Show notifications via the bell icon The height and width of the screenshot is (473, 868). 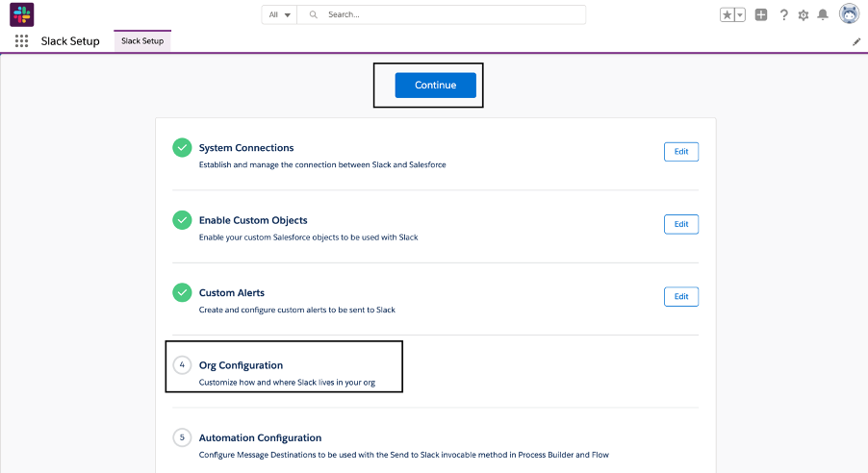coord(823,15)
